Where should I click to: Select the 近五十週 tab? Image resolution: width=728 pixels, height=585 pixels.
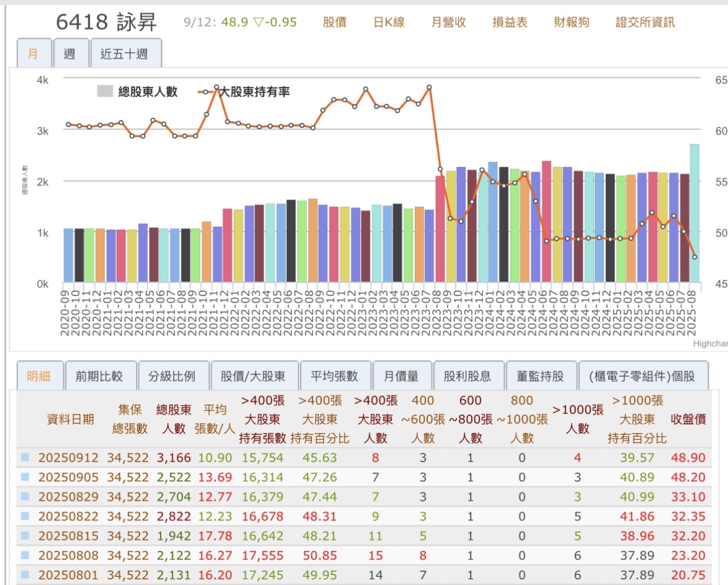126,54
